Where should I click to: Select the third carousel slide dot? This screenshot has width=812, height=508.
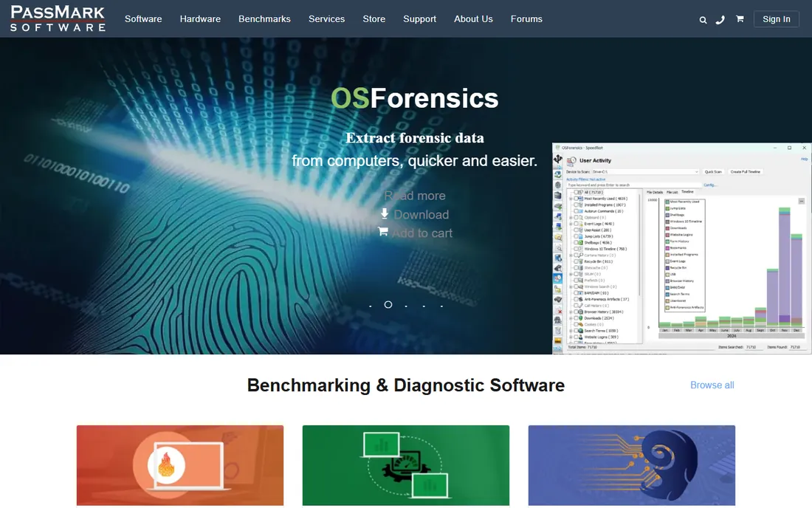406,306
